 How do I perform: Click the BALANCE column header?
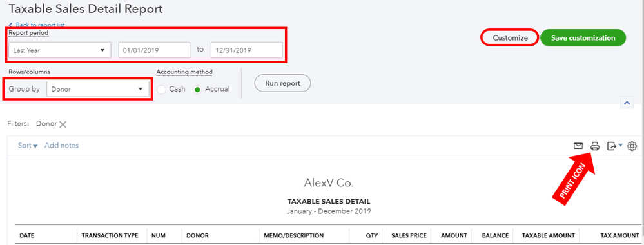pyautogui.click(x=496, y=235)
